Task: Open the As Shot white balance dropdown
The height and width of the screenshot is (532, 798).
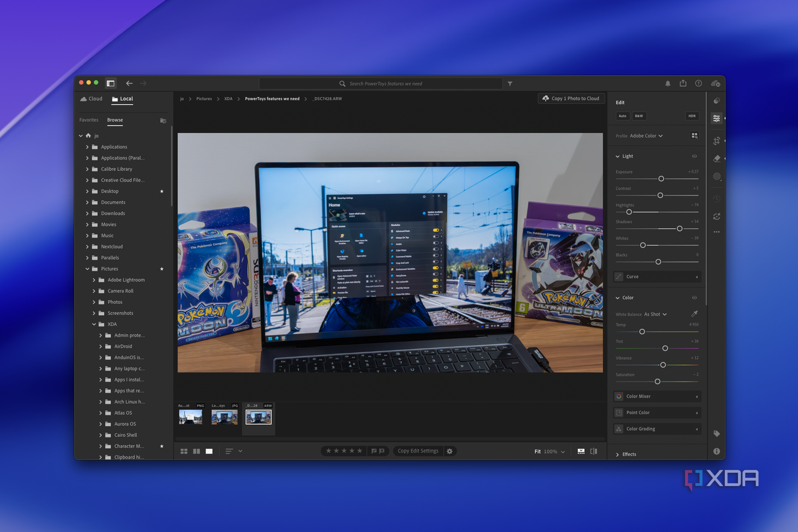Action: tap(656, 314)
